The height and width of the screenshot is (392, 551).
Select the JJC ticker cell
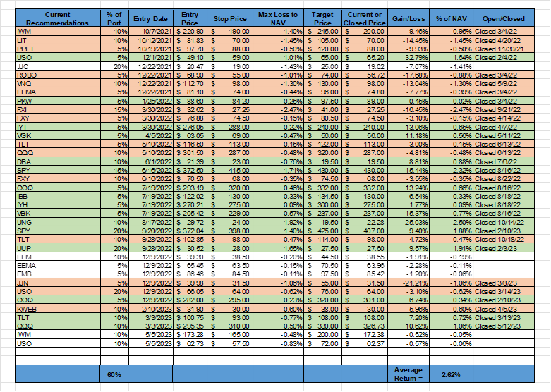[58, 66]
